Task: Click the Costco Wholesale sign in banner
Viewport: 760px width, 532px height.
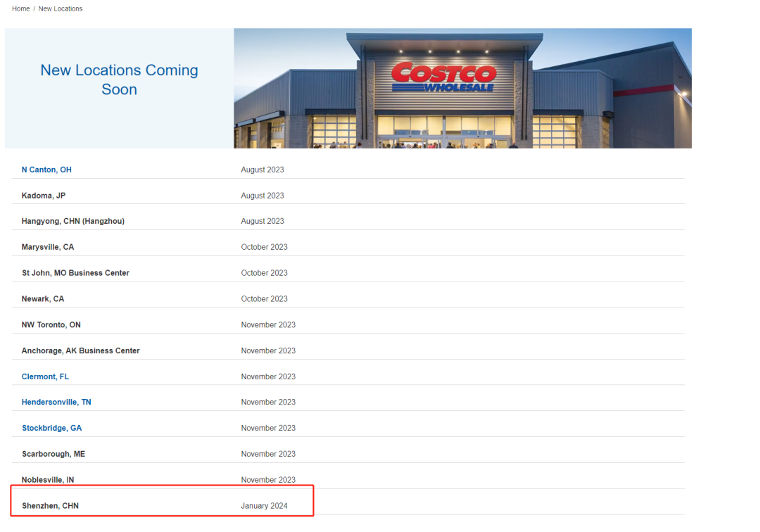Action: pyautogui.click(x=443, y=76)
